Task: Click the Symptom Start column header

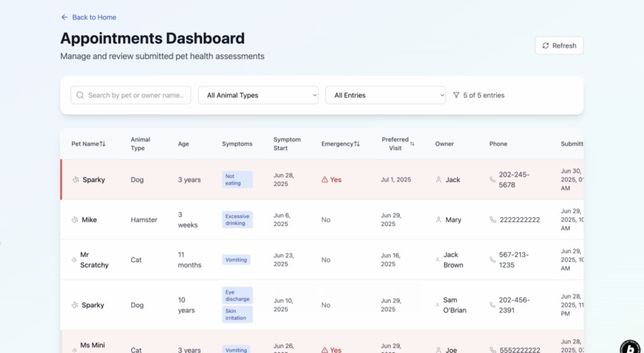Action: click(287, 144)
